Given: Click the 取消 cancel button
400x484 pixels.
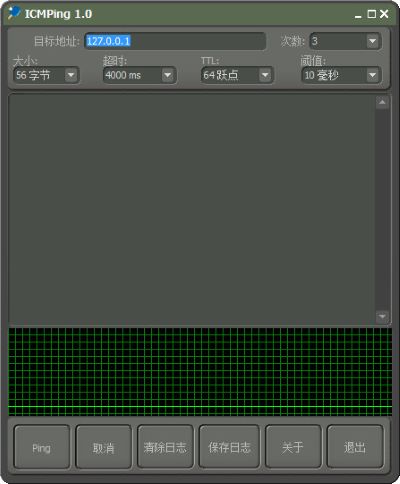Looking at the screenshot, I should pos(103,447).
